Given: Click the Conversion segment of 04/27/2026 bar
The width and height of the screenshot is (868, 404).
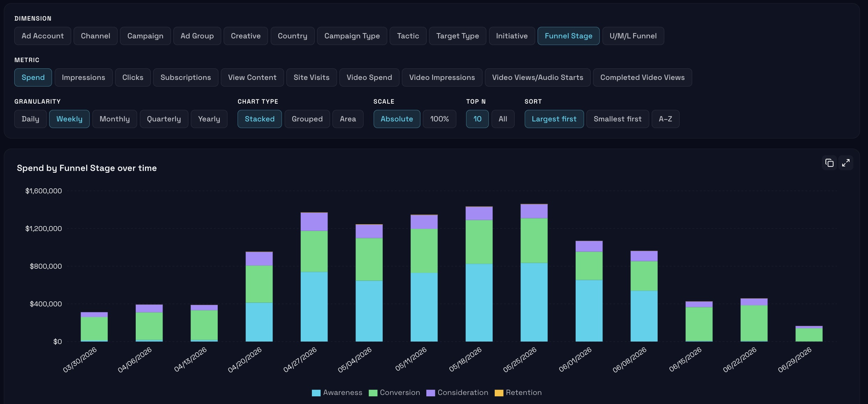Looking at the screenshot, I should click(x=314, y=252).
